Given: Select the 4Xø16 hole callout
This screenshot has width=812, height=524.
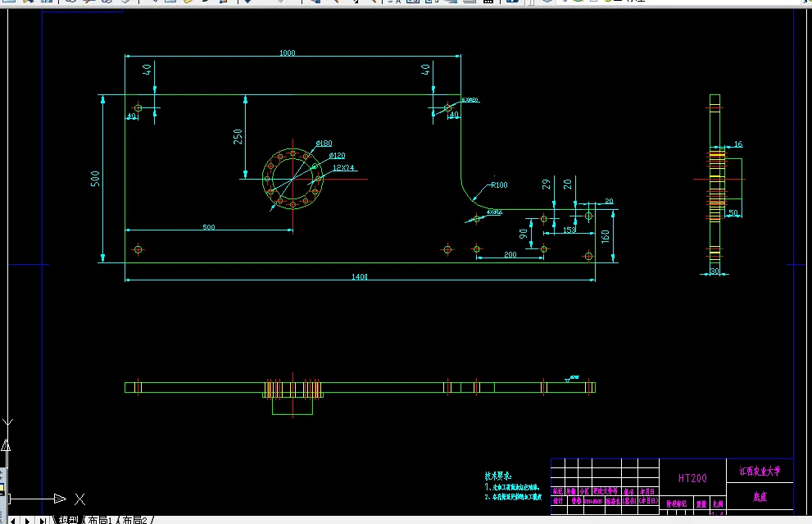Looking at the screenshot, I should [494, 212].
